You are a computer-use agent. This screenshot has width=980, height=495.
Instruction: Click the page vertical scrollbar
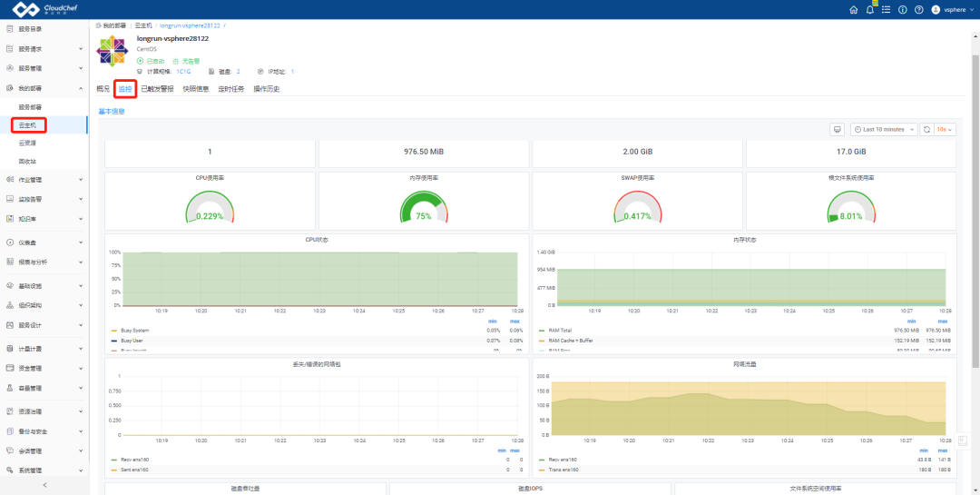tap(975, 210)
